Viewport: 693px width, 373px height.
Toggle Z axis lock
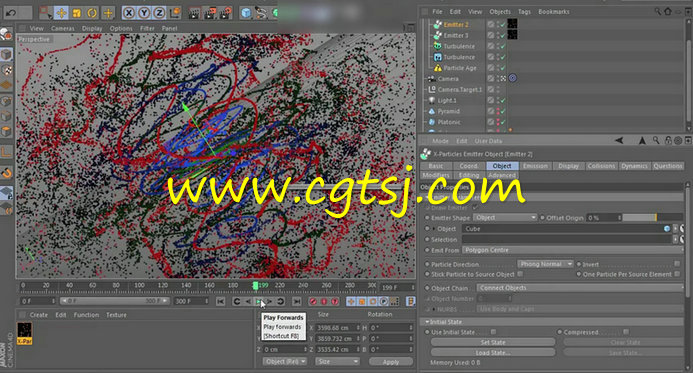pyautogui.click(x=159, y=13)
